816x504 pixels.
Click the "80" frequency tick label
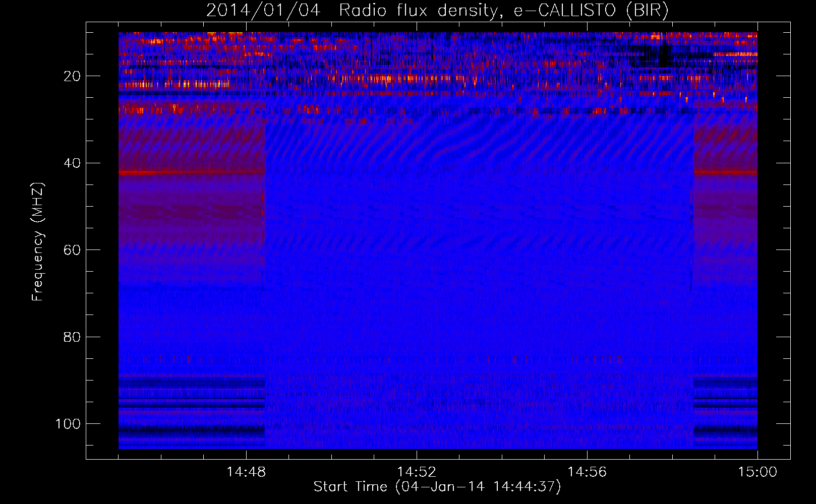click(72, 337)
